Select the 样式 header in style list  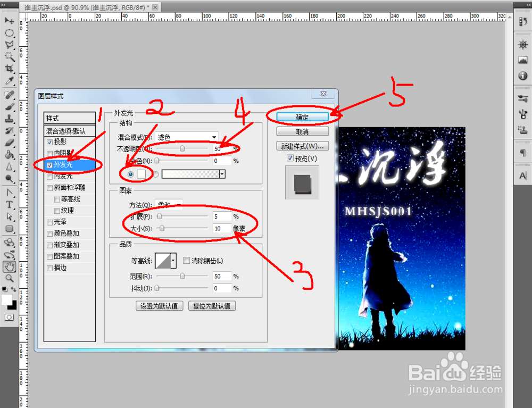pos(70,118)
